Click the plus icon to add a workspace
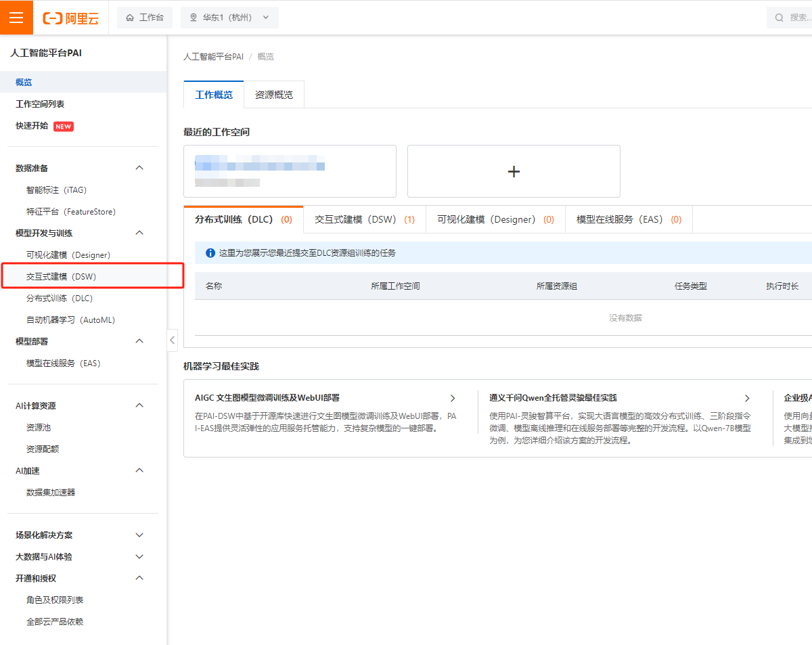812x645 pixels. click(x=514, y=171)
